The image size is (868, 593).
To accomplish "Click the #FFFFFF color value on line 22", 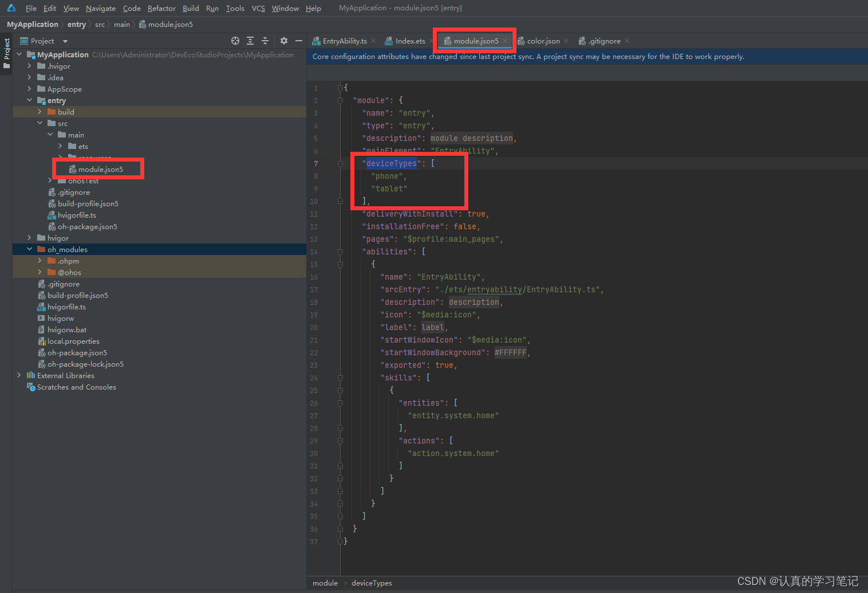I will pos(510,352).
